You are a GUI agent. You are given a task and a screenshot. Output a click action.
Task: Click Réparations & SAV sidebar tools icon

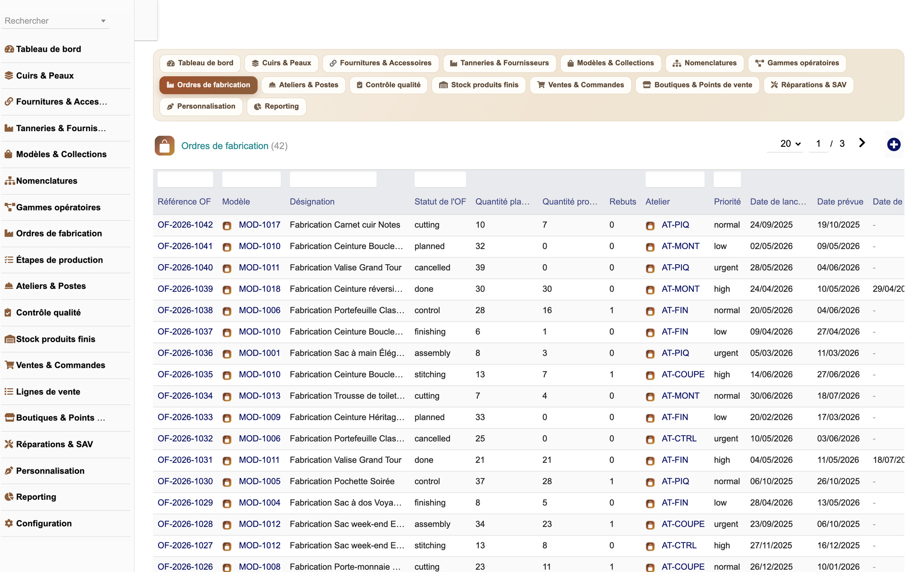(x=9, y=444)
